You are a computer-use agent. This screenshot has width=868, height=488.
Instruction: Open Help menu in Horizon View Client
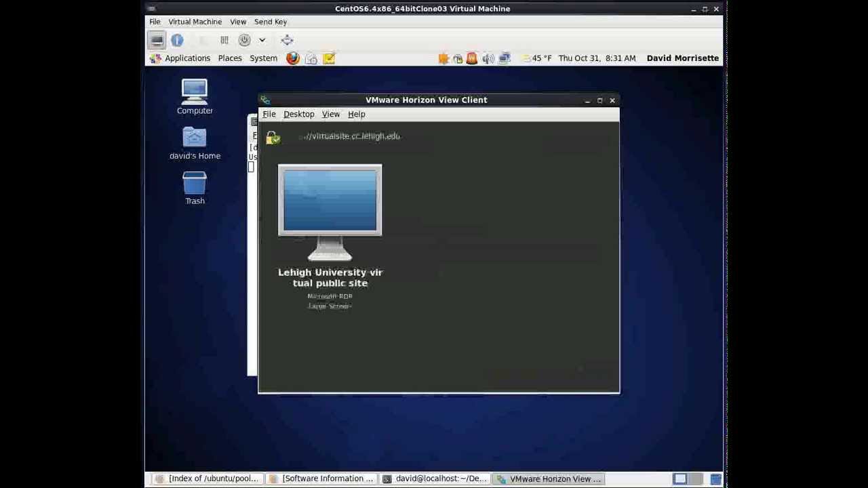(357, 114)
